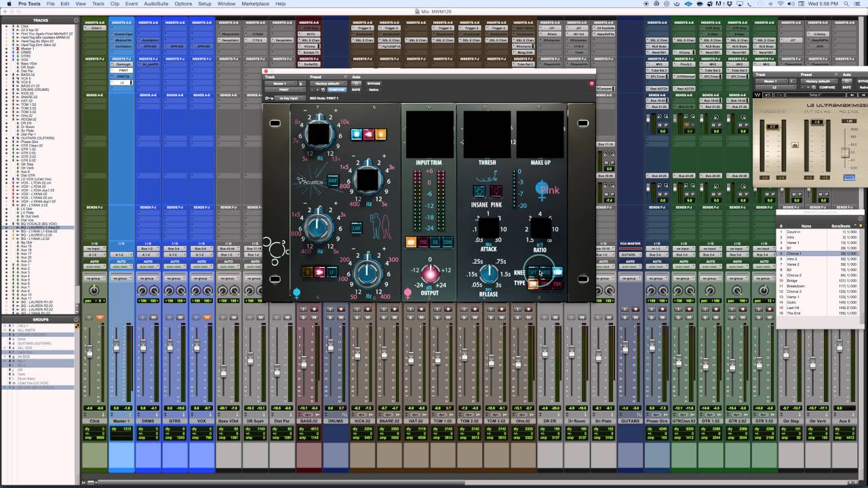Open the Pink plugin preset selector

(328, 83)
